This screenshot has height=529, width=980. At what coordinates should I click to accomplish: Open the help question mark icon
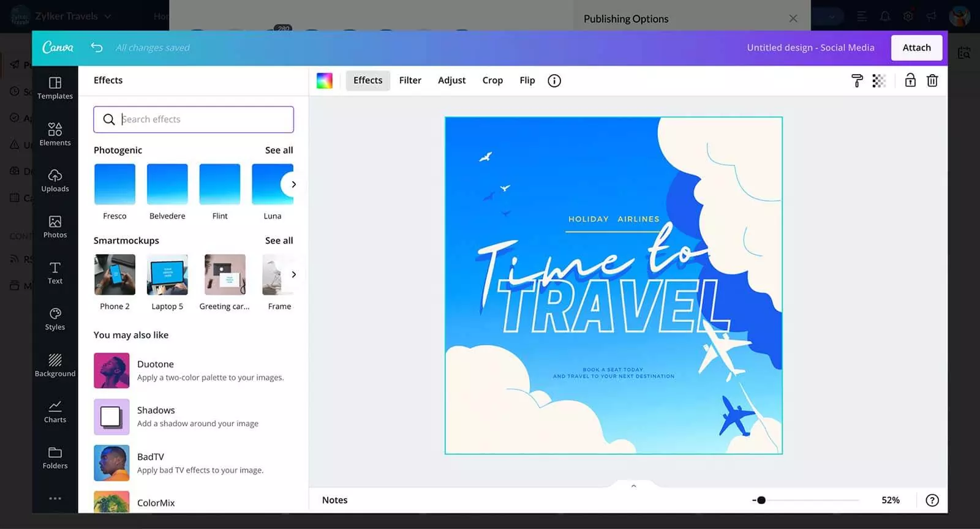[x=932, y=500]
